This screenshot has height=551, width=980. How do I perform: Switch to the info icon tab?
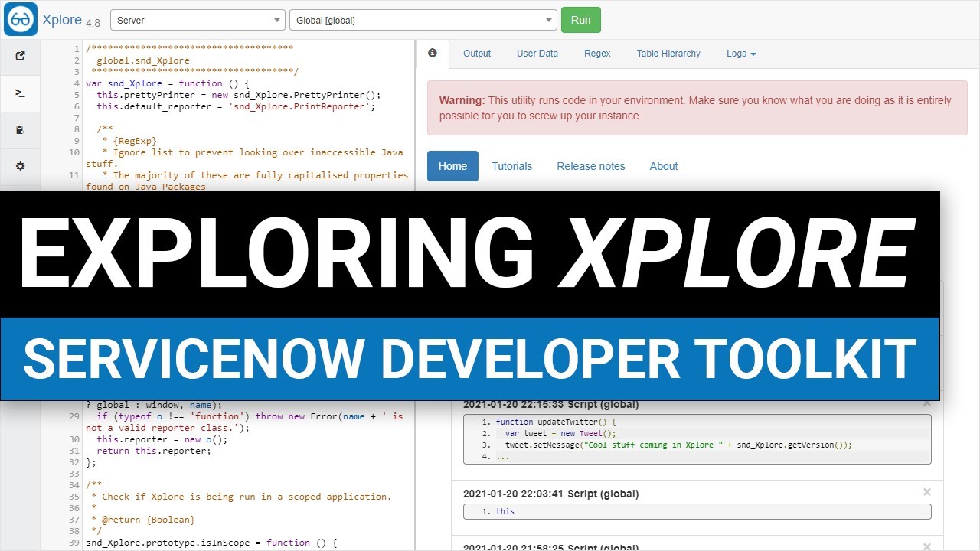pos(433,54)
